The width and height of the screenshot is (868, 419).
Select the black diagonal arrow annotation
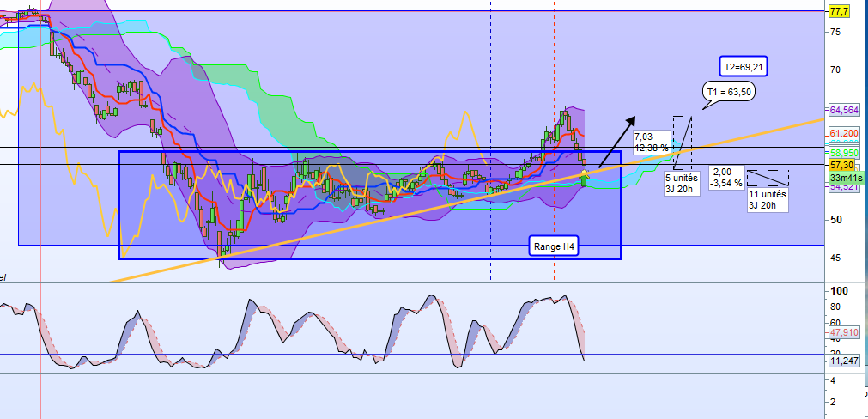coord(616,142)
